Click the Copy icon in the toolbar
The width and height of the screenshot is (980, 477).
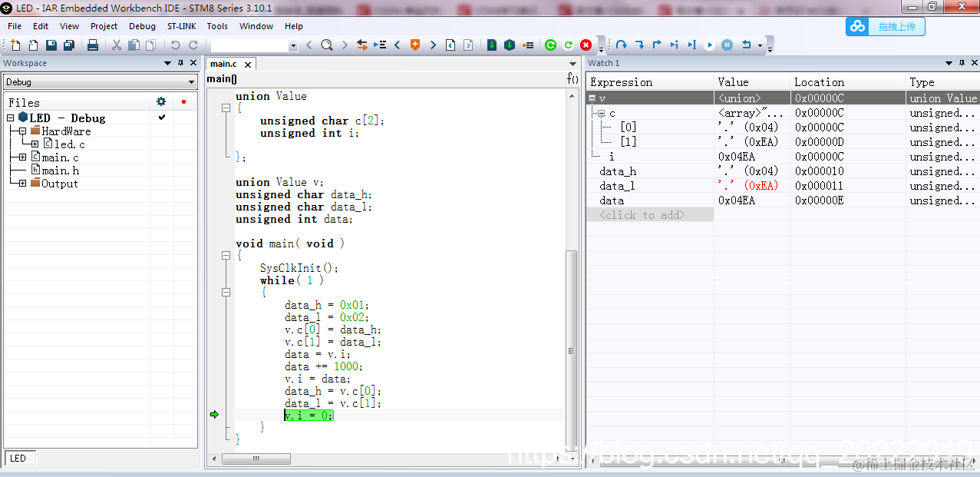pos(134,45)
